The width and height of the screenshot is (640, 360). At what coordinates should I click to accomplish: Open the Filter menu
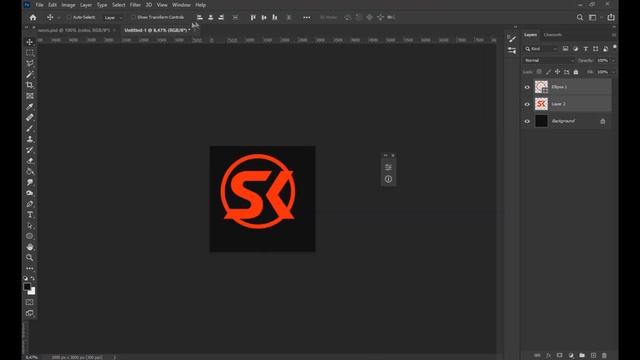point(135,5)
